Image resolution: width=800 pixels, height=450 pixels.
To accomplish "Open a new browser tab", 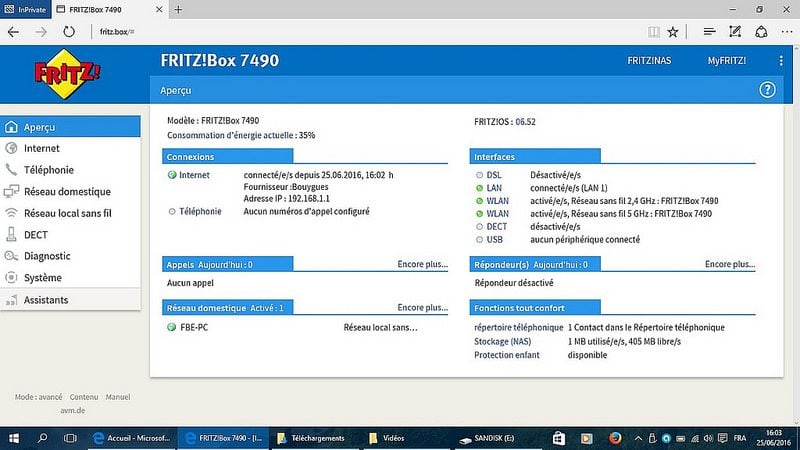I will click(178, 9).
